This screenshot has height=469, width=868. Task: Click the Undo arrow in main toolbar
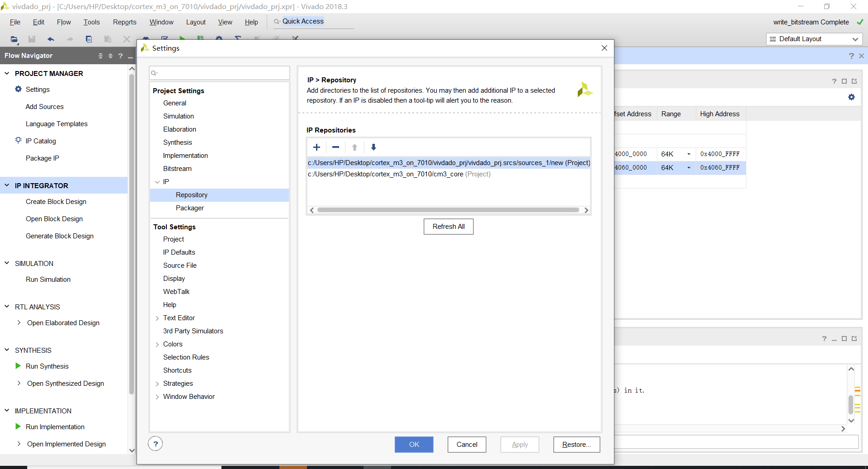click(x=51, y=39)
